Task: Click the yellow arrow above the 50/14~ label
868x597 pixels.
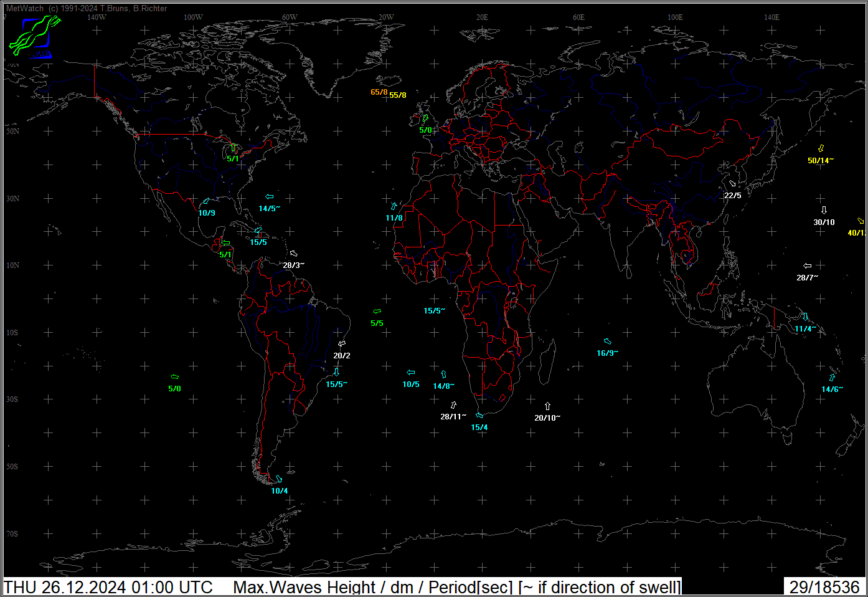Action: [x=821, y=148]
